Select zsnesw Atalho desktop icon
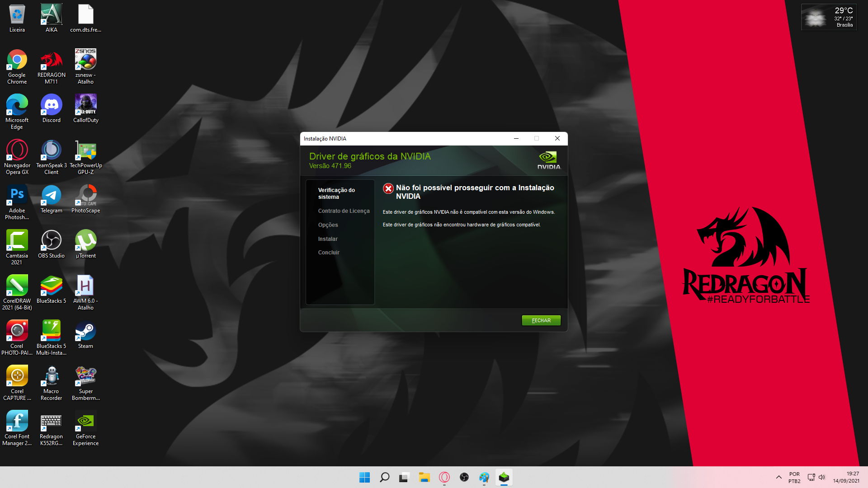The height and width of the screenshot is (488, 868). 86,67
